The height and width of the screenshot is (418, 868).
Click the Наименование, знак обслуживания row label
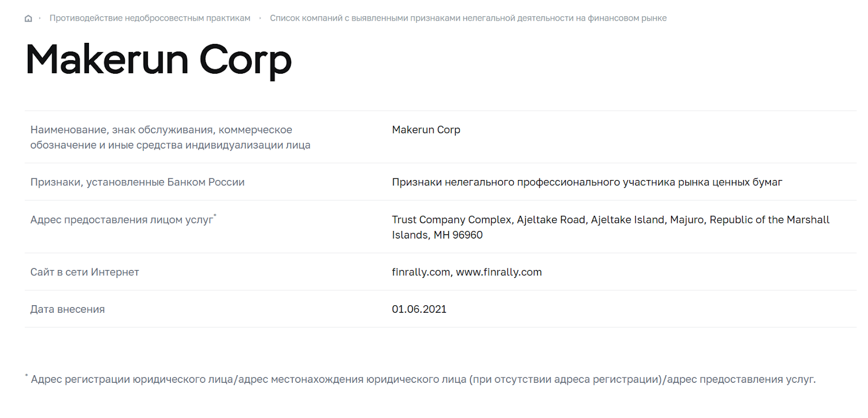pos(170,137)
